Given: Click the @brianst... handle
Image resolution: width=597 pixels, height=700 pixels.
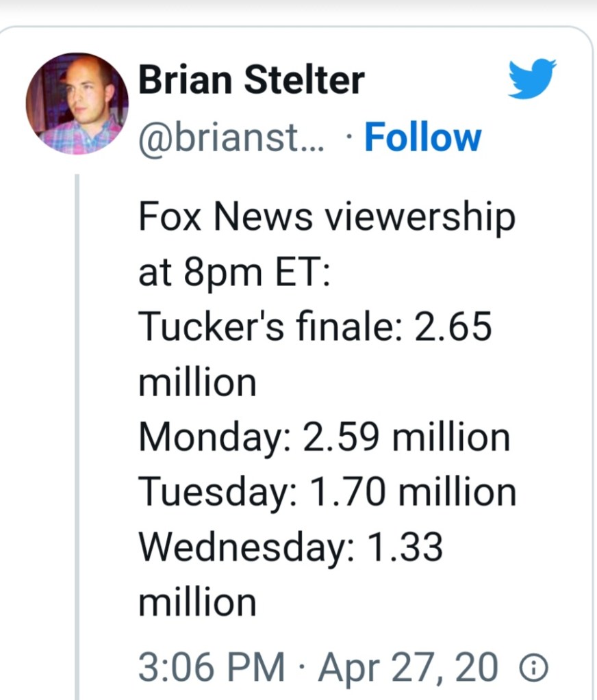Looking at the screenshot, I should click(x=233, y=138).
